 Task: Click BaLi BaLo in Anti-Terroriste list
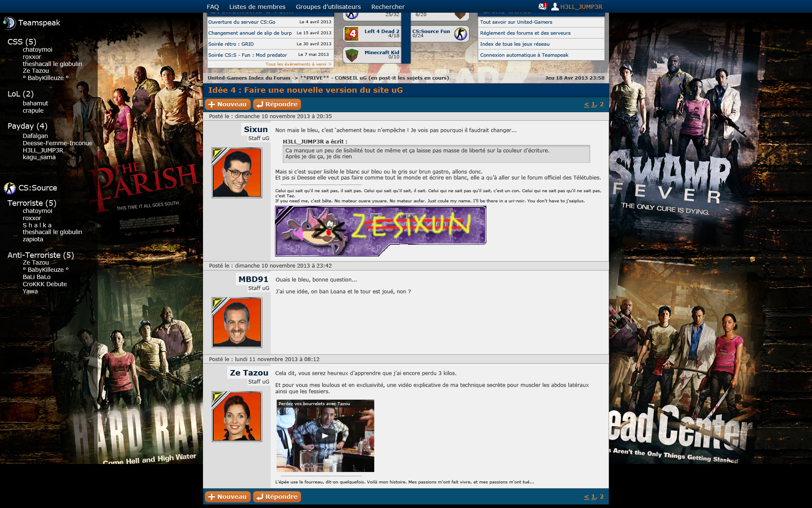pos(37,277)
